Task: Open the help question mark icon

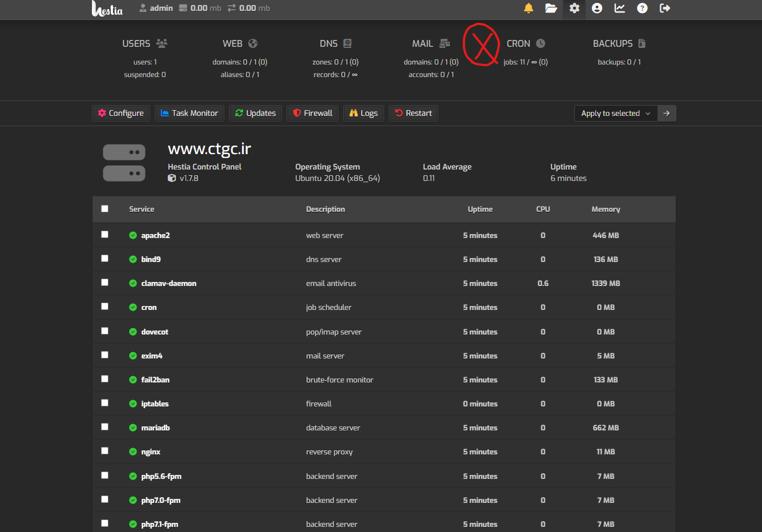Action: click(x=642, y=8)
